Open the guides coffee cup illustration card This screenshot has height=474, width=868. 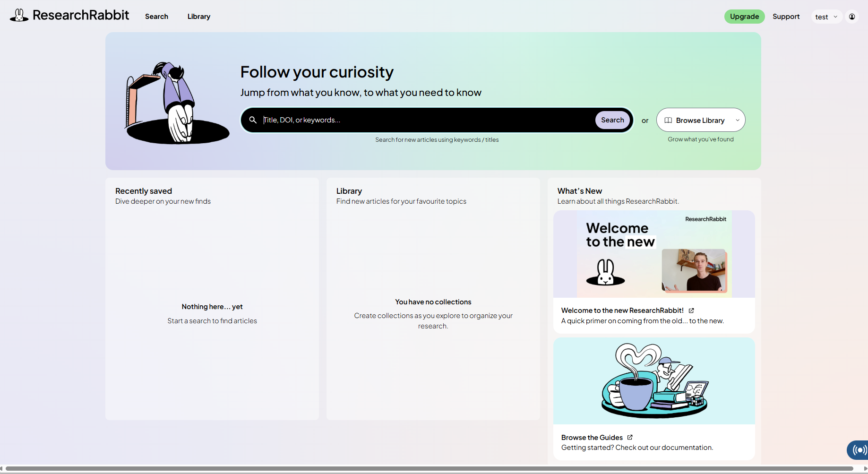654,381
